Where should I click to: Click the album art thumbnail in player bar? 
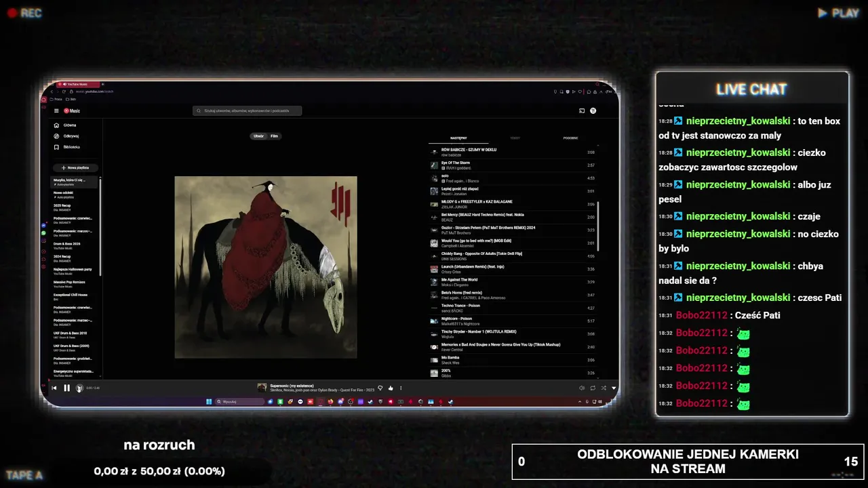tap(262, 388)
